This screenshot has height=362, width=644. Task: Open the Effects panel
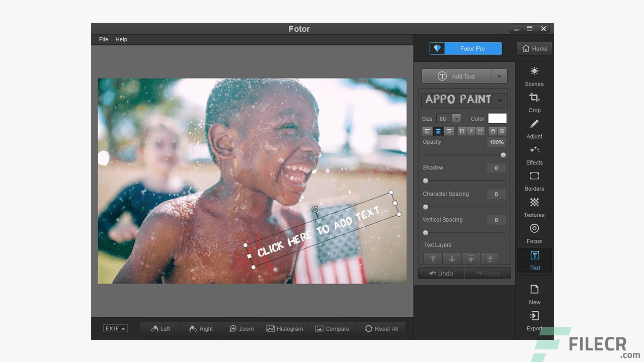(534, 155)
